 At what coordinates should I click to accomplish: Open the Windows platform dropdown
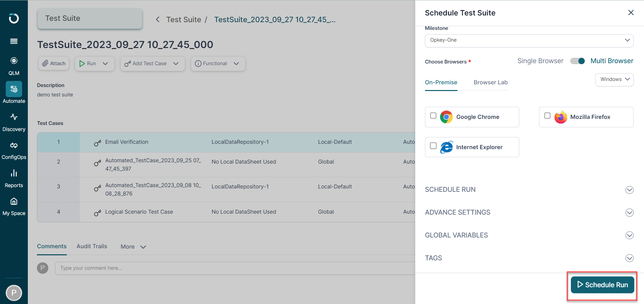point(614,80)
